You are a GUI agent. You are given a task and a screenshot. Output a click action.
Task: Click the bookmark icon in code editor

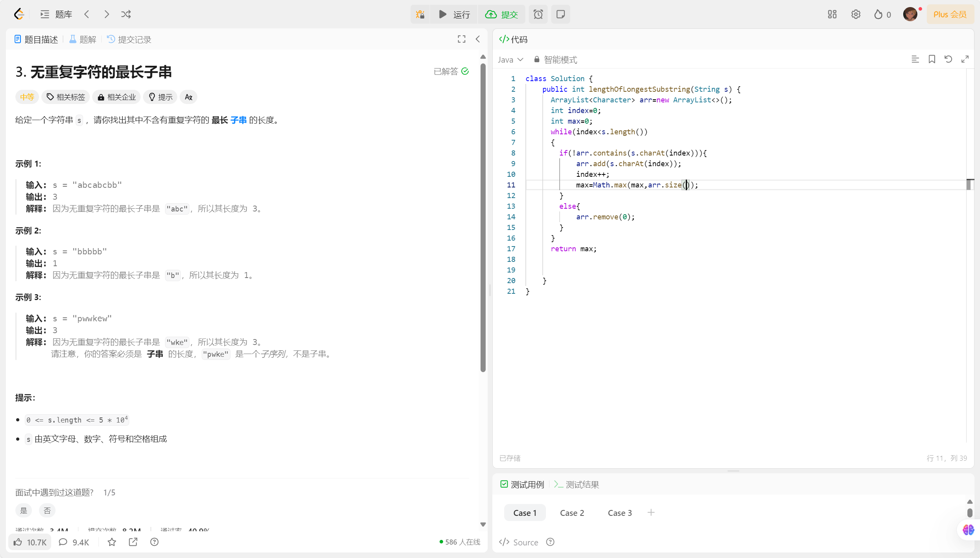[932, 59]
